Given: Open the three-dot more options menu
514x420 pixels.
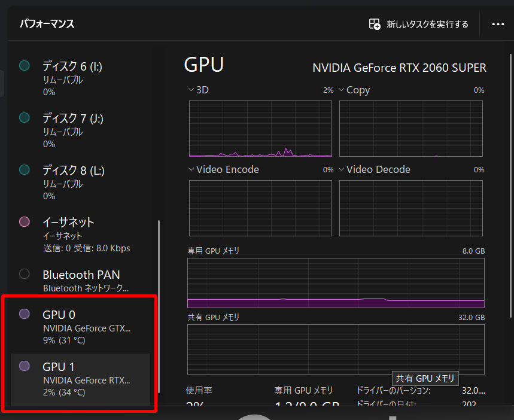Looking at the screenshot, I should point(498,24).
